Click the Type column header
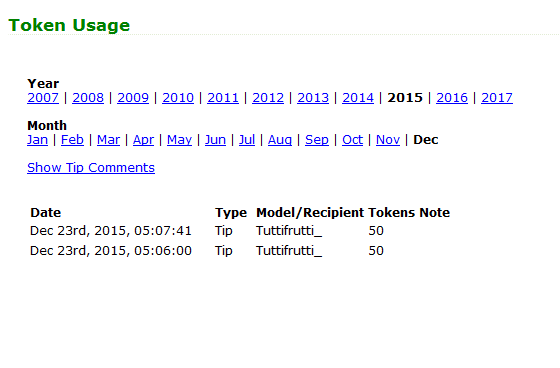This screenshot has height=368, width=560. 231,213
